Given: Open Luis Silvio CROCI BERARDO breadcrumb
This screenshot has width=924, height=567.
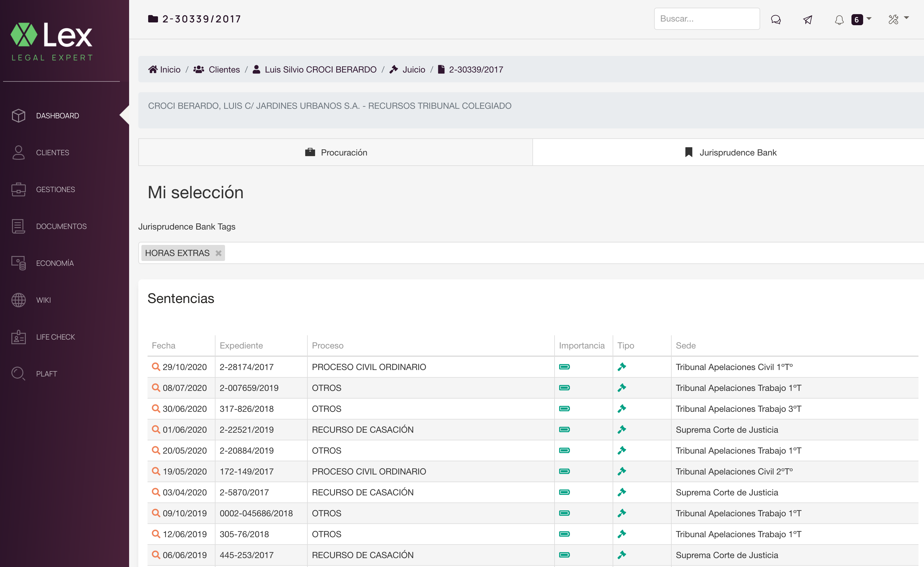Looking at the screenshot, I should tap(314, 69).
